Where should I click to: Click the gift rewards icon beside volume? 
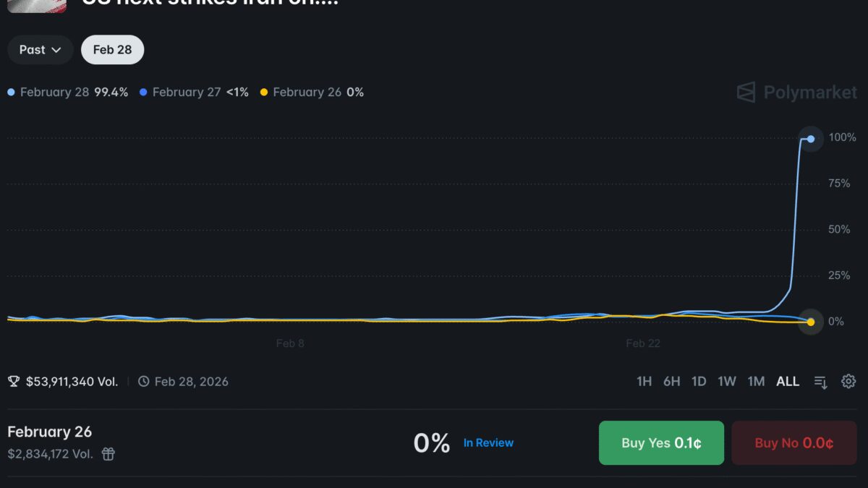(x=108, y=454)
